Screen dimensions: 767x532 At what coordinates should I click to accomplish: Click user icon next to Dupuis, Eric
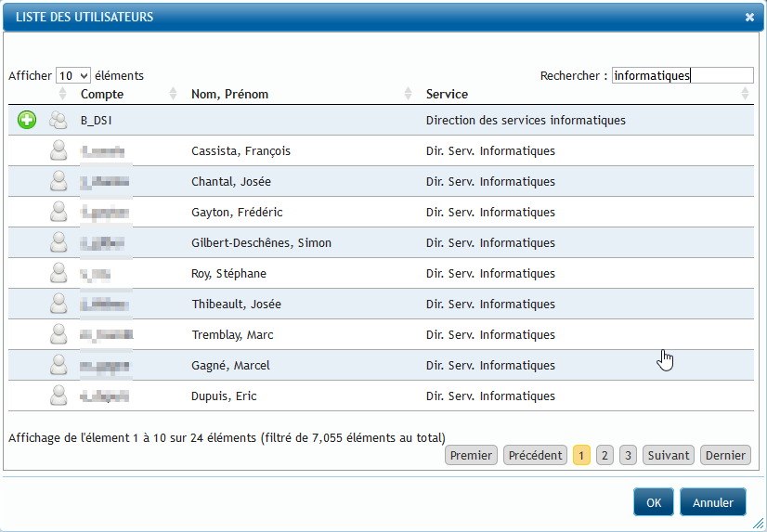click(58, 396)
